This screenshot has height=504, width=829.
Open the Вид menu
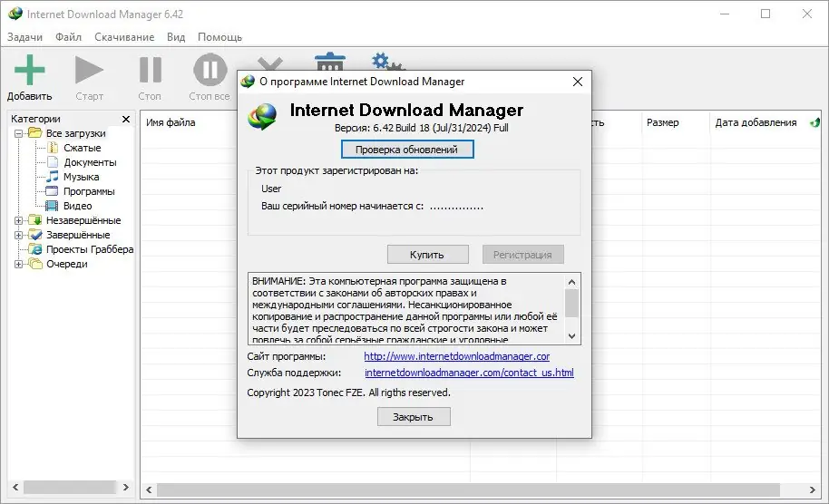pyautogui.click(x=176, y=37)
